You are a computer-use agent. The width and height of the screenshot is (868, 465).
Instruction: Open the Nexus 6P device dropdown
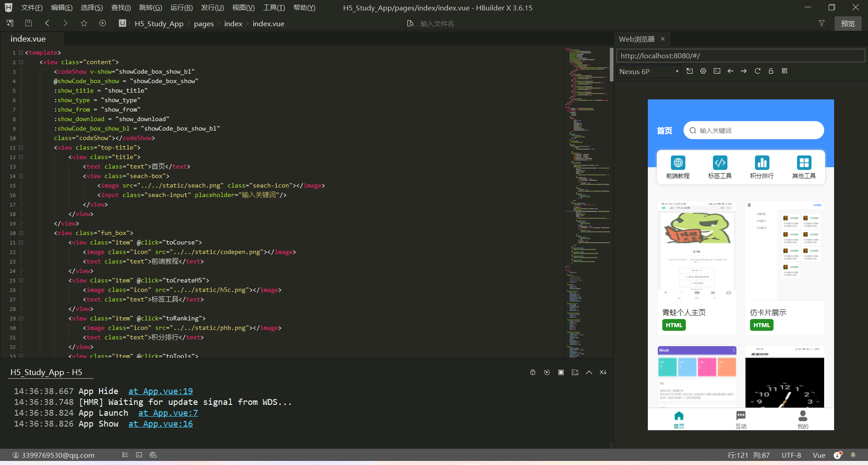(649, 71)
